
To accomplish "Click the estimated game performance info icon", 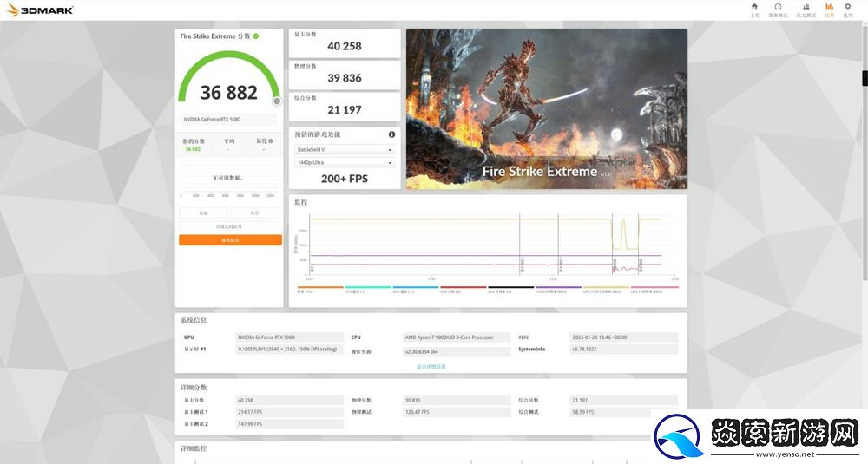I will pos(391,134).
